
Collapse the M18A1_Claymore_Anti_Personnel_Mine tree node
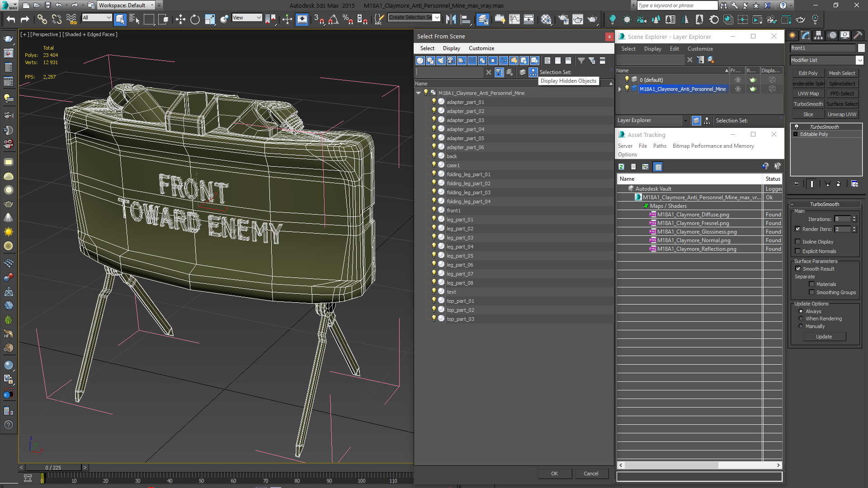coord(419,93)
